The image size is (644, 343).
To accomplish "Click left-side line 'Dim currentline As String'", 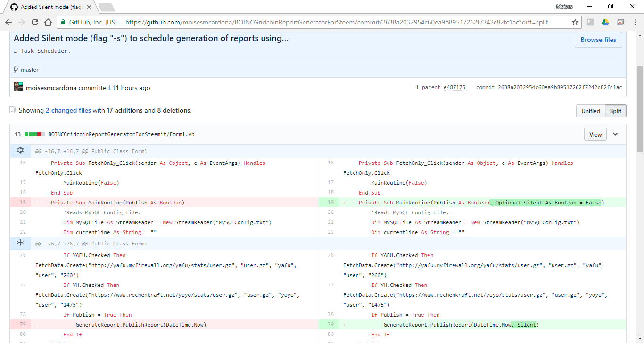I will 109,232.
